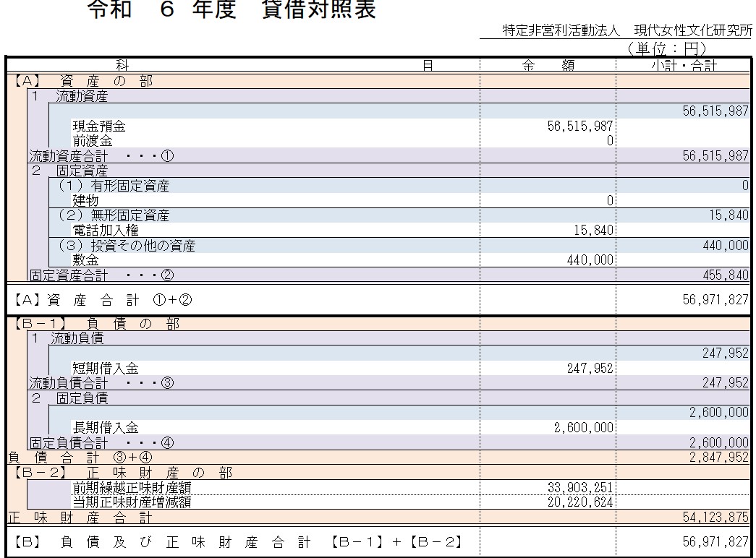Click the 金額 column header
756x558 pixels.
click(x=548, y=65)
